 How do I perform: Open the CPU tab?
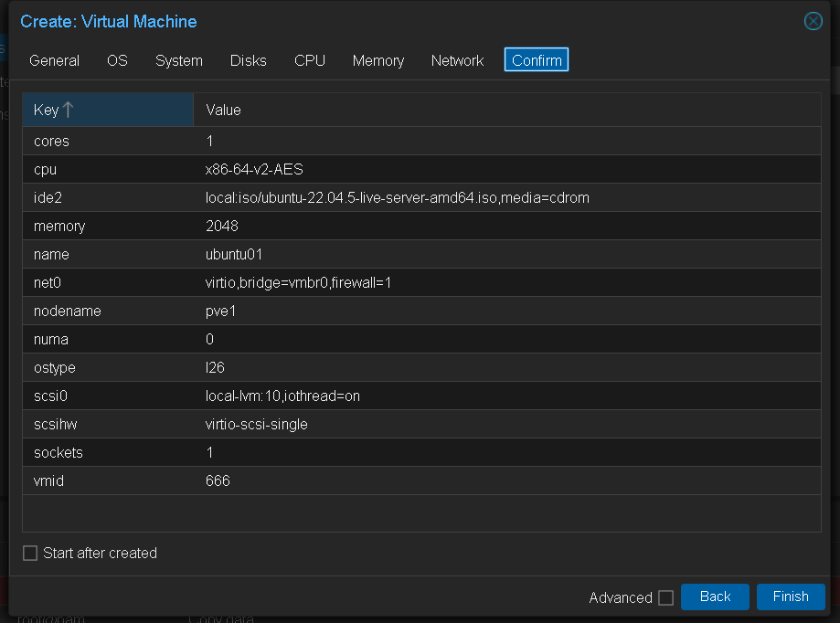pyautogui.click(x=310, y=60)
